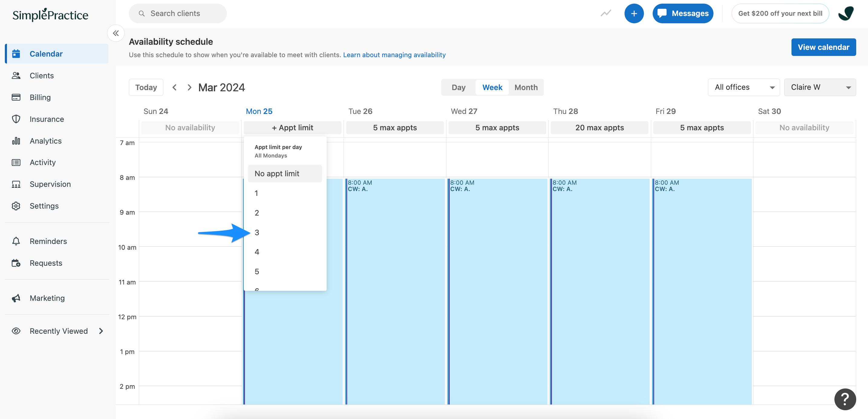
Task: Click the Insurance shield icon
Action: pyautogui.click(x=16, y=119)
